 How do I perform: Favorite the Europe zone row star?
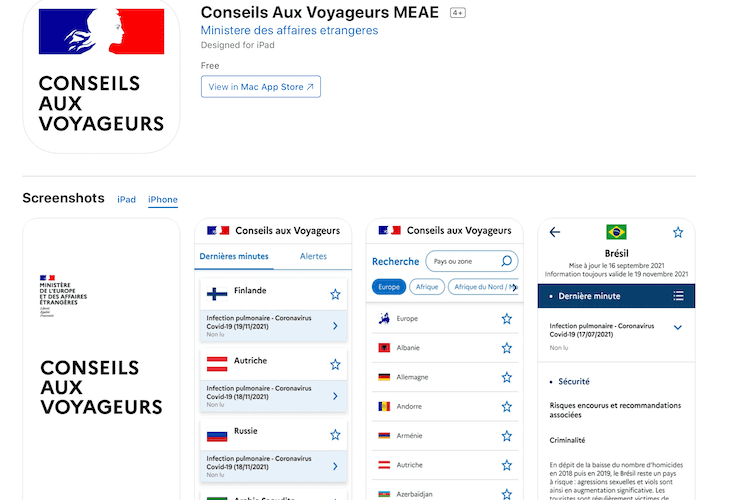point(506,319)
